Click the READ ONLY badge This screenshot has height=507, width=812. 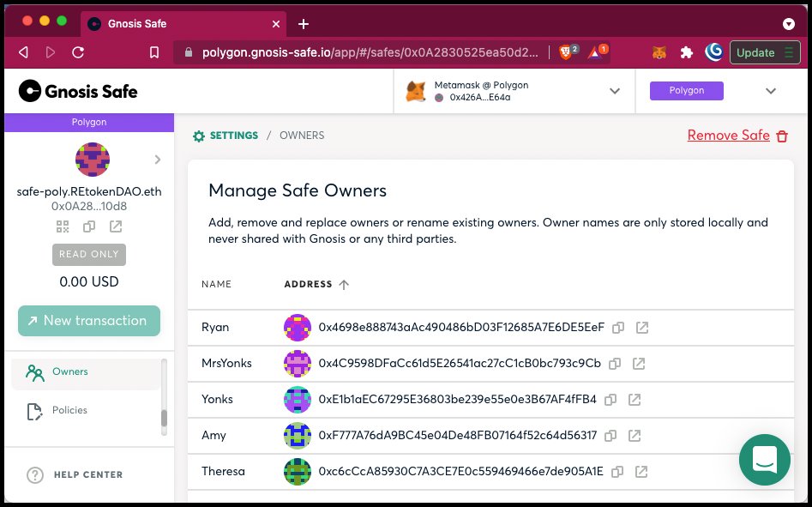click(x=89, y=254)
